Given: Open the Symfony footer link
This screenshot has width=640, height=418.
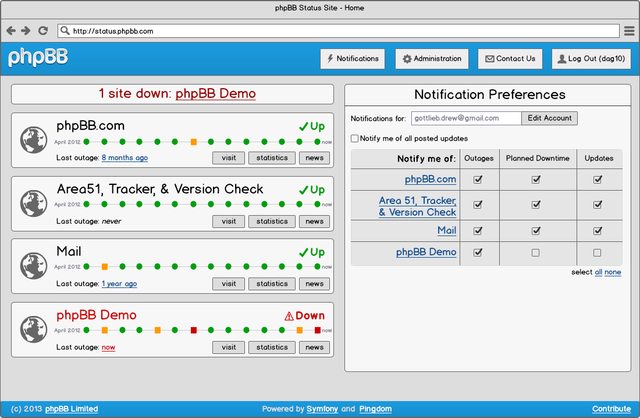Looking at the screenshot, I should coord(322,409).
